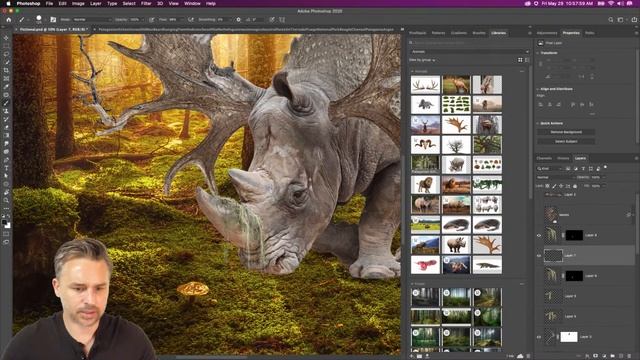Toggle visibility of the bottom layer with white mask
Image resolution: width=640 pixels, height=360 pixels.
[x=539, y=337]
